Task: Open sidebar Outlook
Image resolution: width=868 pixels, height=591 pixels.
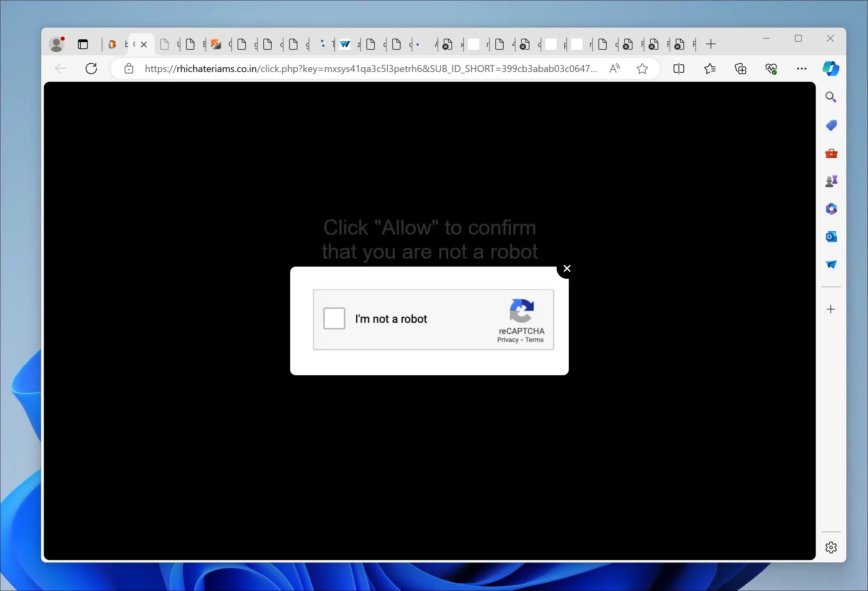Action: click(x=831, y=237)
